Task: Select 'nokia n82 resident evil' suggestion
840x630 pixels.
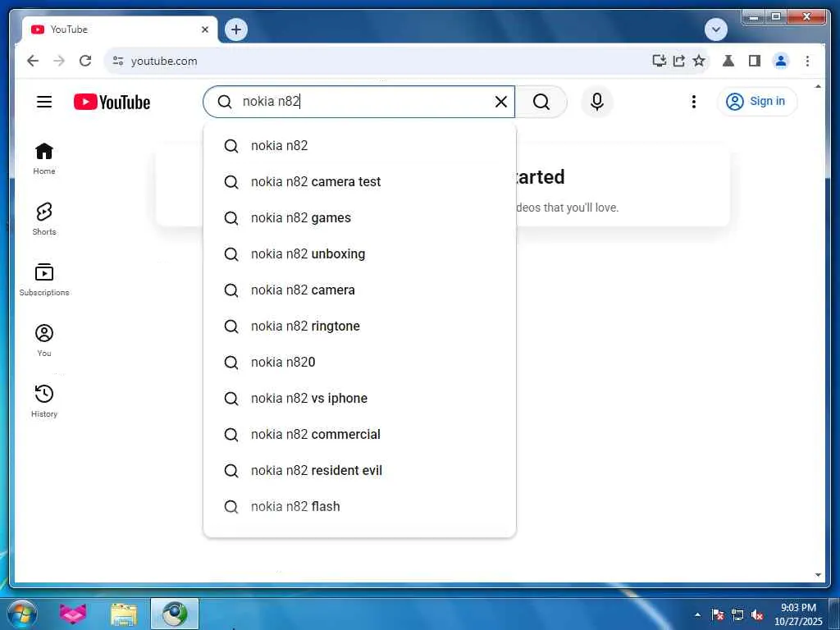Action: pyautogui.click(x=359, y=470)
